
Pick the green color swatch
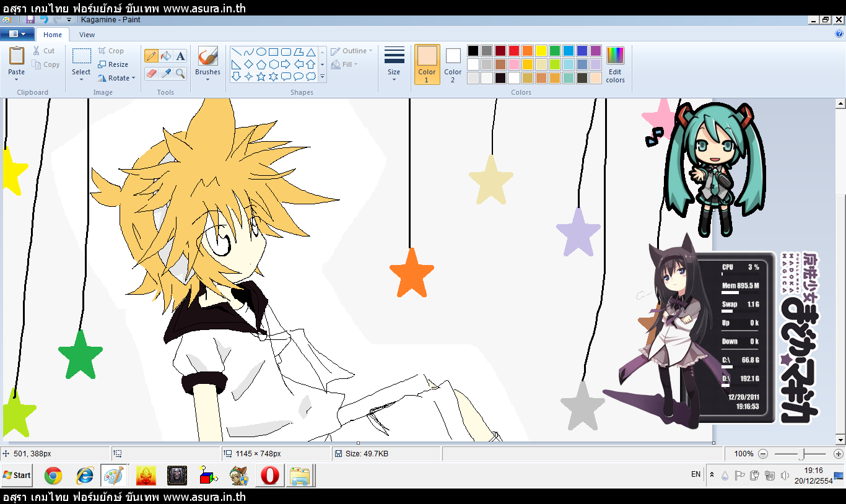click(555, 51)
